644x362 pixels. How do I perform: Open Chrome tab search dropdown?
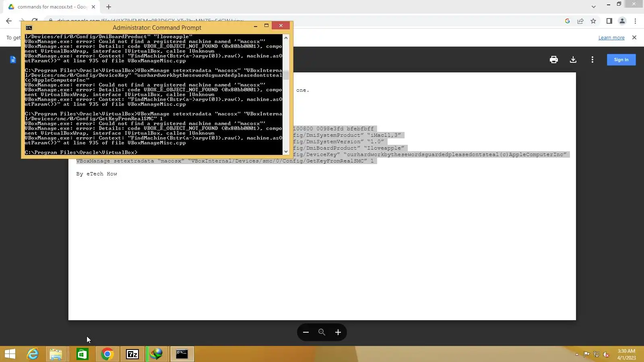click(593, 7)
